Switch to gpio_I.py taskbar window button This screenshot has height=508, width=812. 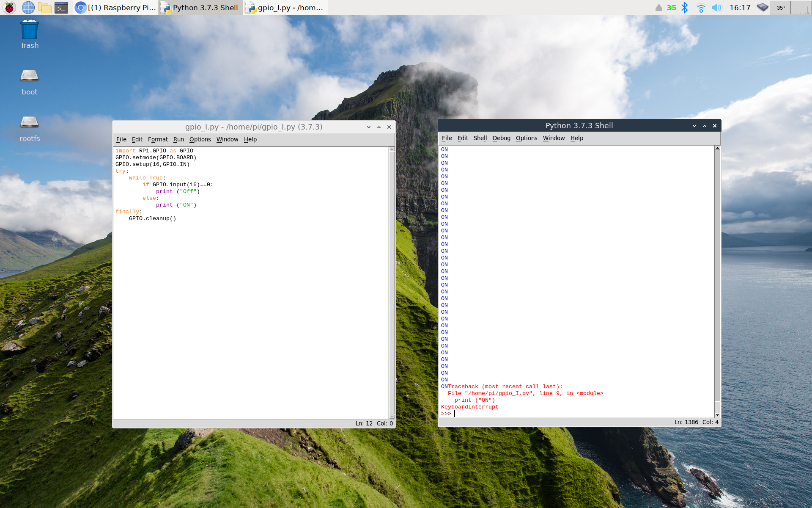286,8
